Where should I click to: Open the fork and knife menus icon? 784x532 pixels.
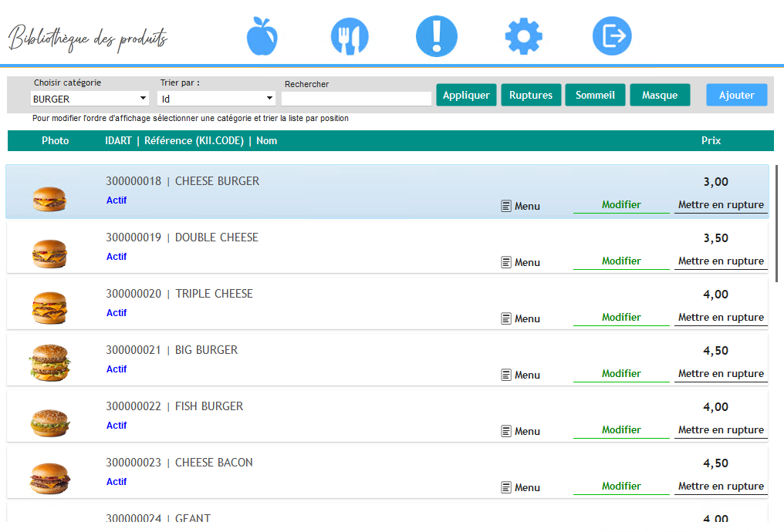(x=350, y=36)
